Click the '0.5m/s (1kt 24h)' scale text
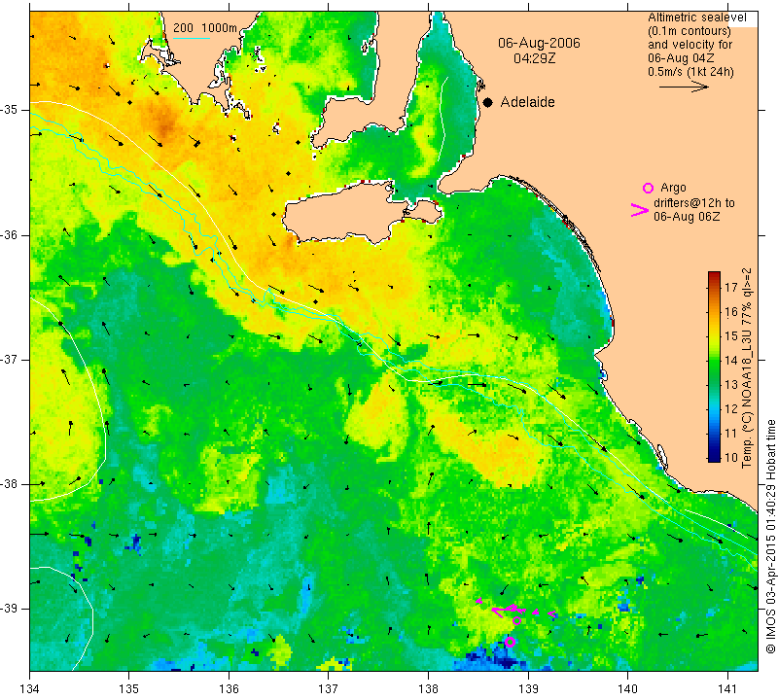Viewport: 778px width, 700px height. click(690, 72)
